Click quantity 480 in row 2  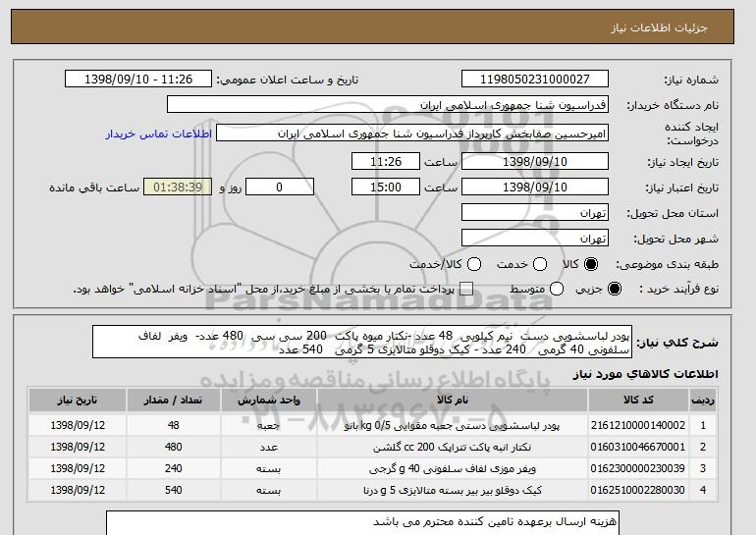point(174,447)
